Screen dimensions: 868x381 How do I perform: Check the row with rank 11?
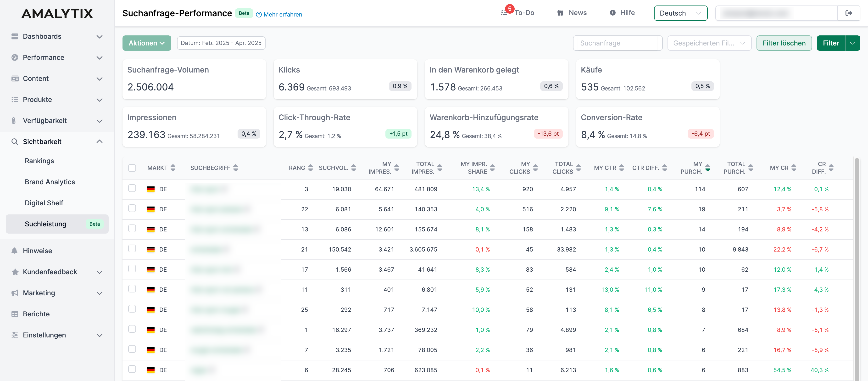click(x=132, y=289)
